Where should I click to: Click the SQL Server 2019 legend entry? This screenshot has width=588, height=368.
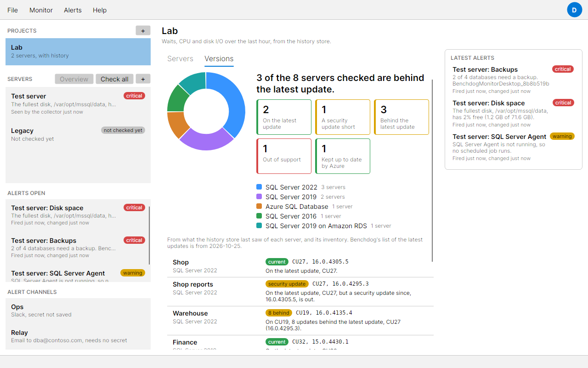click(301, 197)
